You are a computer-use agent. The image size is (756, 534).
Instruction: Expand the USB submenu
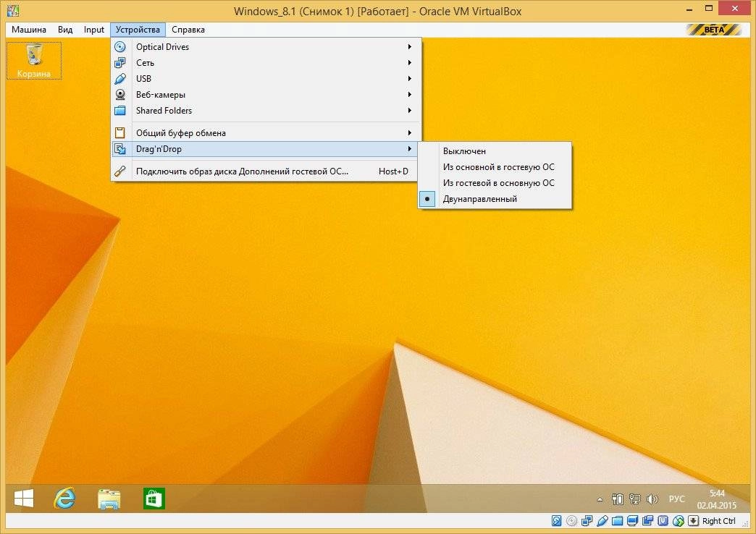pyautogui.click(x=266, y=79)
